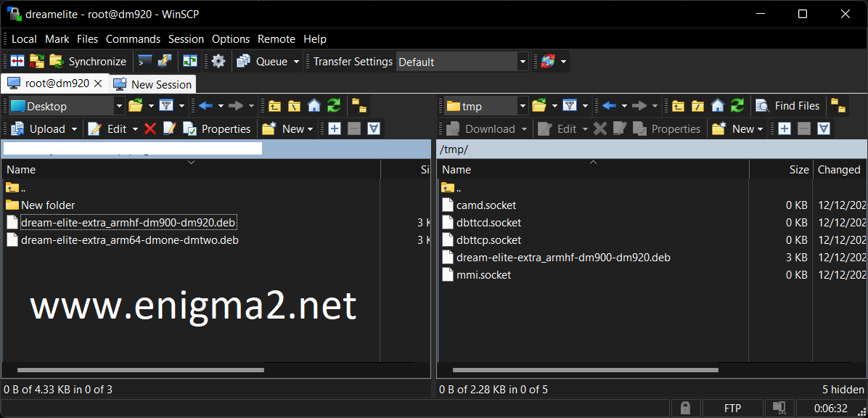Go to remote home directory icon

pos(718,106)
